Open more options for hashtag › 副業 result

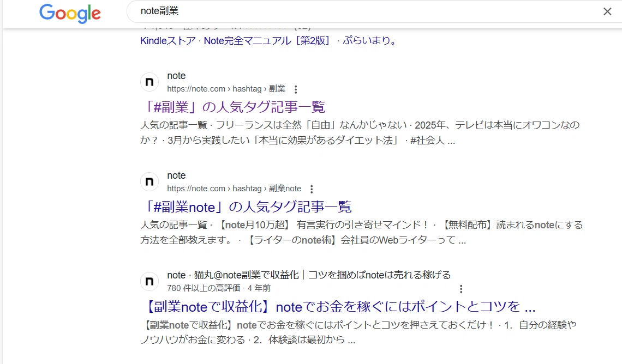[296, 89]
